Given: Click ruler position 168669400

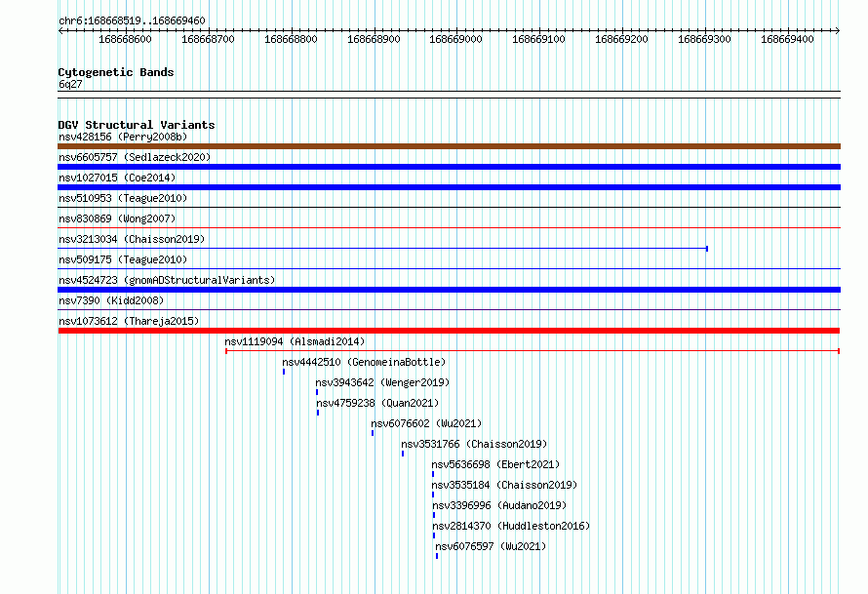Looking at the screenshot, I should click(787, 39).
